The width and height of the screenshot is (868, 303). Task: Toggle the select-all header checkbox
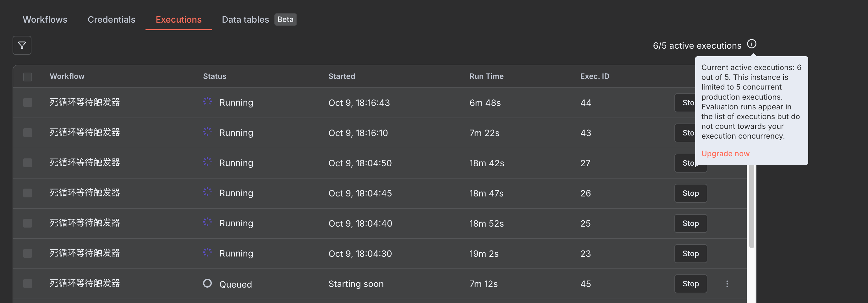click(x=28, y=76)
